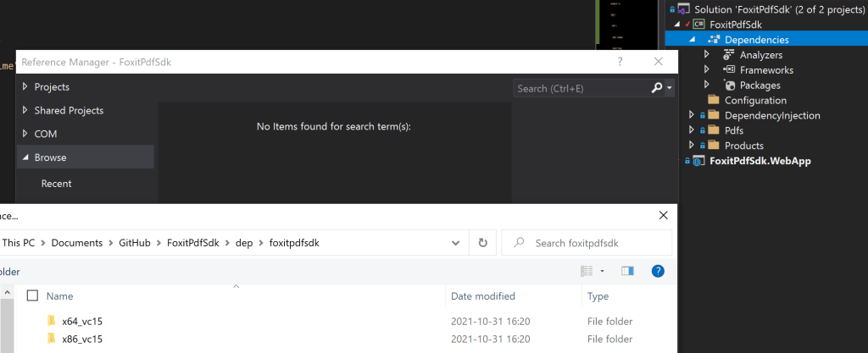Open the COM category
The width and height of the screenshot is (868, 353).
(x=46, y=134)
